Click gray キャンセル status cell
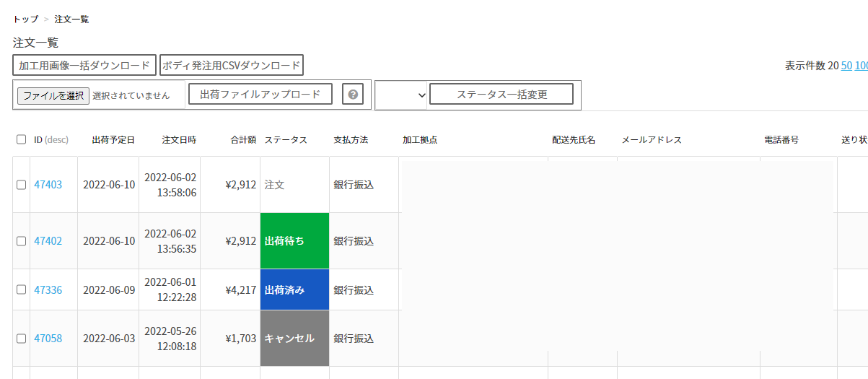 pyautogui.click(x=294, y=338)
